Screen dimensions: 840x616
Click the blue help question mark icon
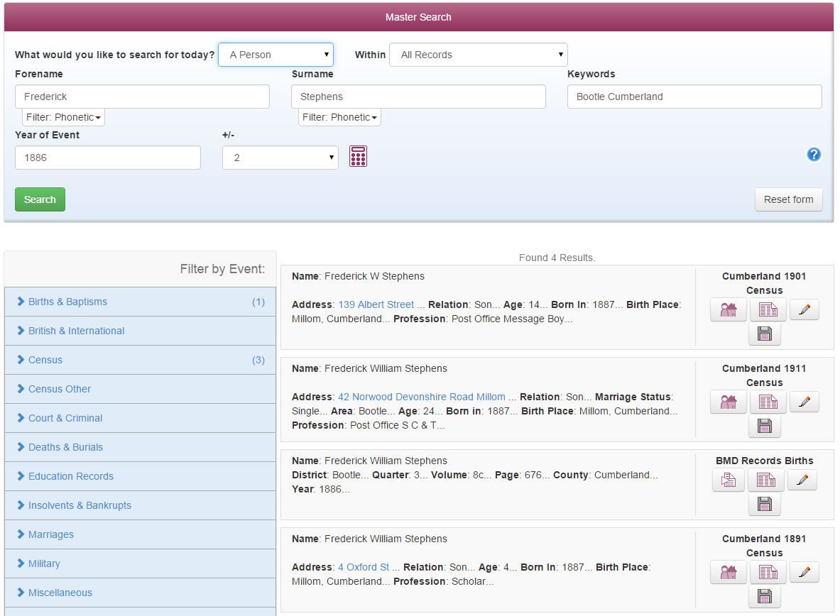click(x=814, y=154)
